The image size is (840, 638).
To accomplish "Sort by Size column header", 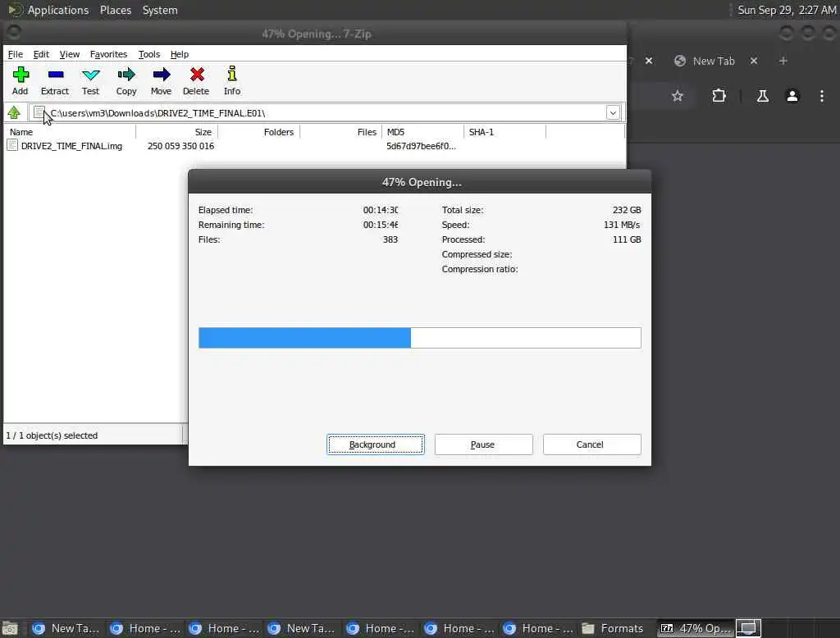I will click(x=177, y=132).
